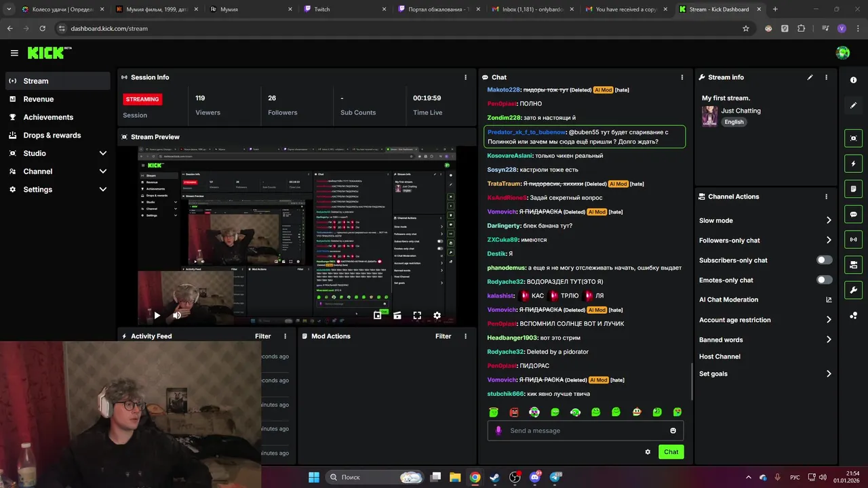Open the profile avatar menu

(x=843, y=53)
